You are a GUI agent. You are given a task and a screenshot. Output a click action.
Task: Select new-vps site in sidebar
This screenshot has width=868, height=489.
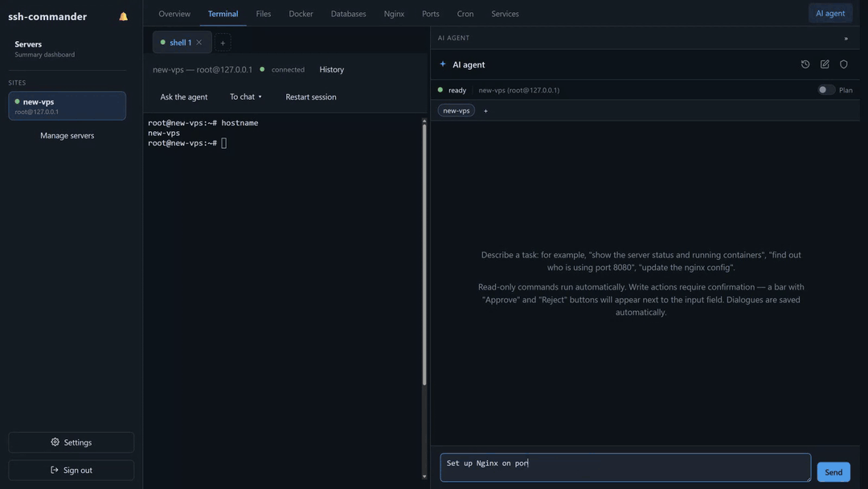67,106
